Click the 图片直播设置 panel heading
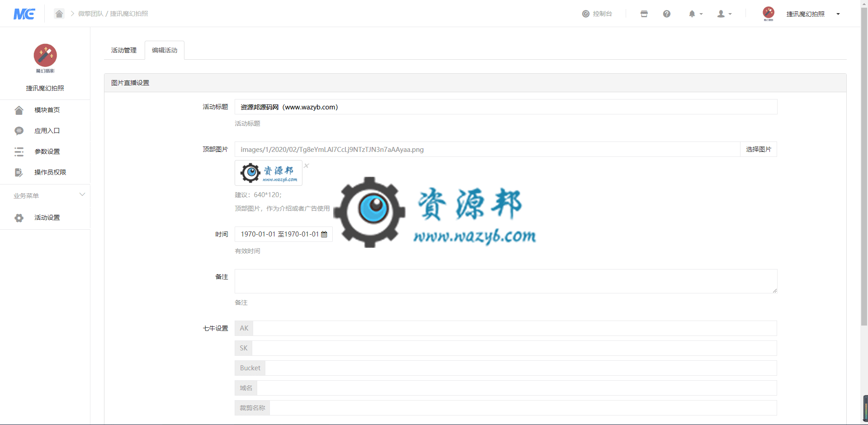Viewport: 868px width, 425px height. coord(130,83)
